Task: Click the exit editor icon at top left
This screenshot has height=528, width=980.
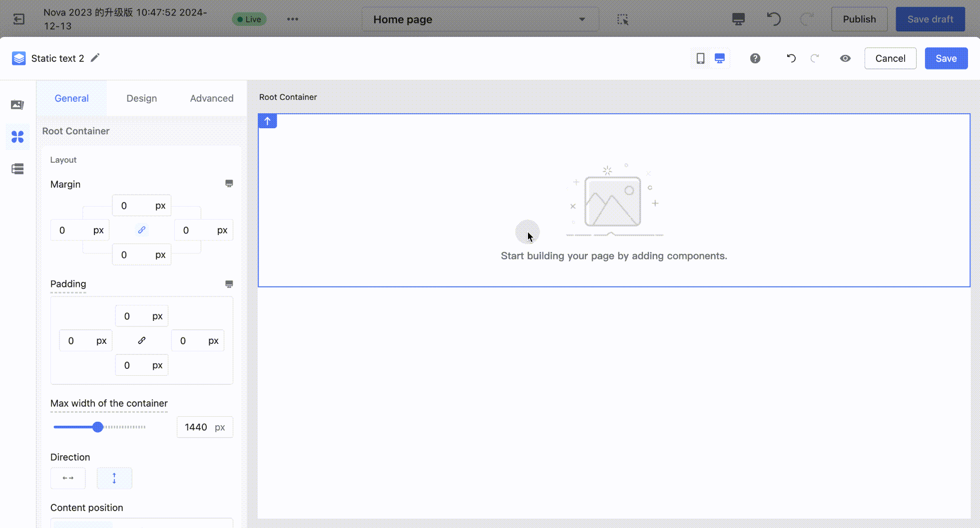Action: tap(19, 19)
